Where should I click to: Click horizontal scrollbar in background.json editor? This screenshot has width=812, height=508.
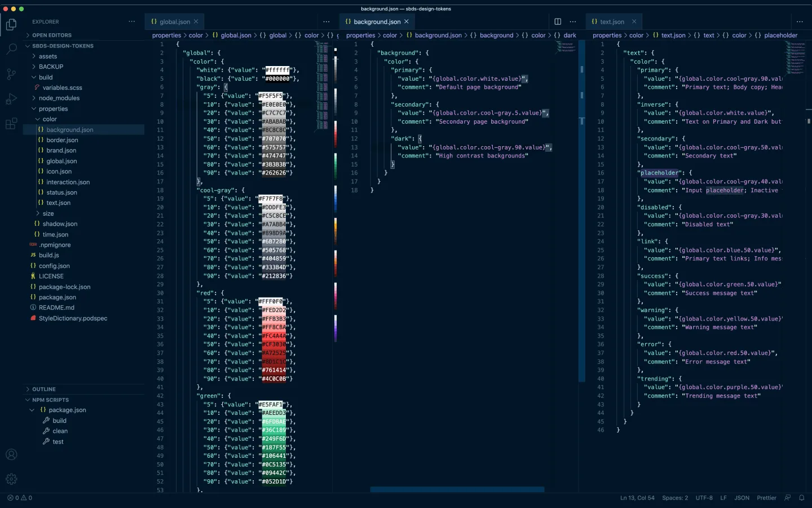pyautogui.click(x=457, y=489)
